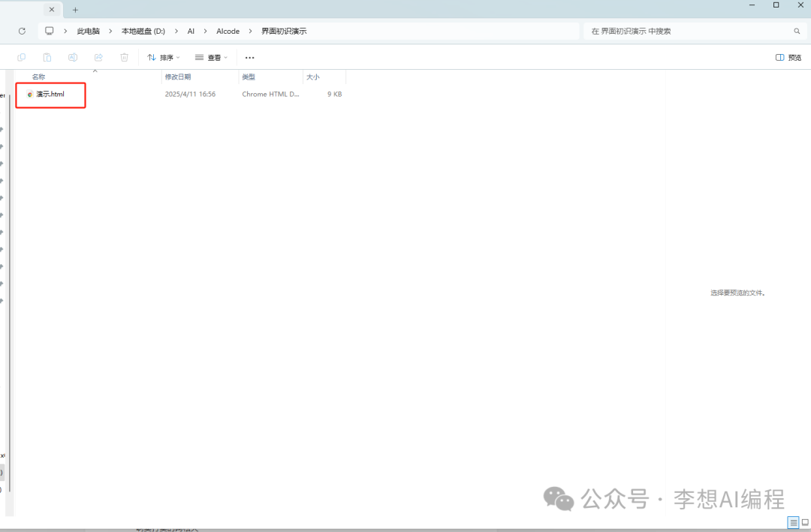Click the Chrome HTML D... type cell
The image size is (811, 532).
pyautogui.click(x=270, y=94)
